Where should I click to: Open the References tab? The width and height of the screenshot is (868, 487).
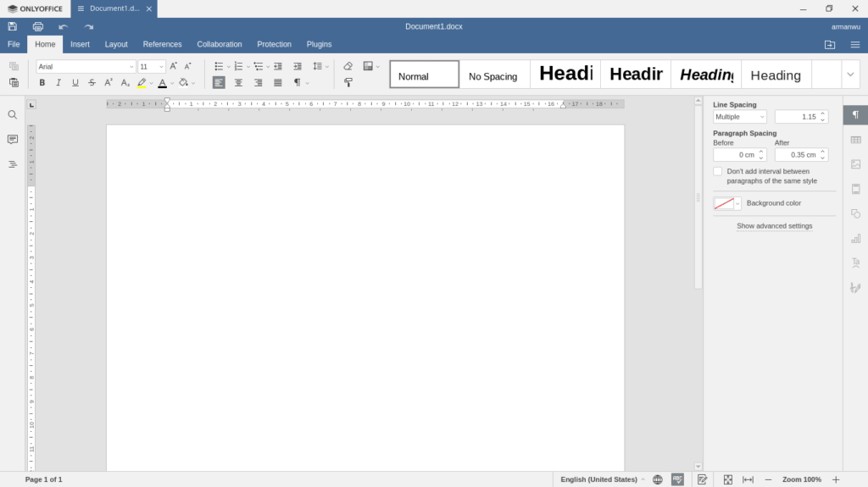pyautogui.click(x=162, y=44)
